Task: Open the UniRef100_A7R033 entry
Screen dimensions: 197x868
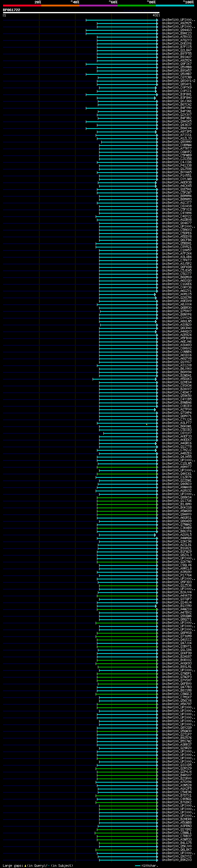Action: click(x=176, y=37)
